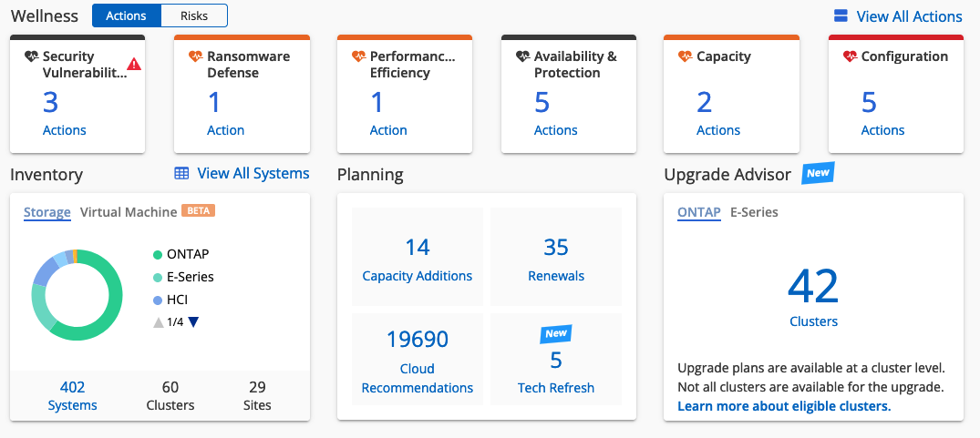
Task: Switch Wellness view to Risks
Action: click(194, 15)
